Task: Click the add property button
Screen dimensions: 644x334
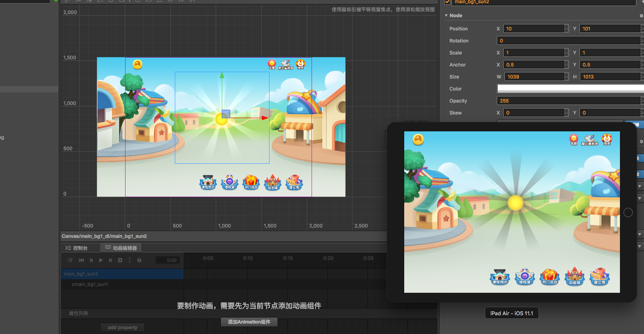Action: point(122,328)
